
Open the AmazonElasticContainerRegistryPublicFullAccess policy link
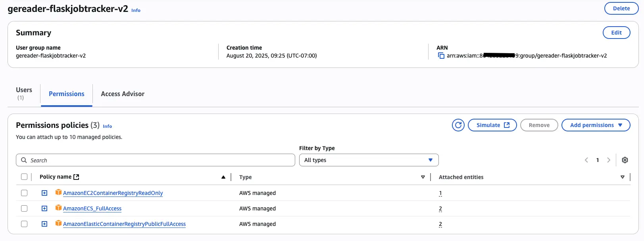tap(124, 224)
